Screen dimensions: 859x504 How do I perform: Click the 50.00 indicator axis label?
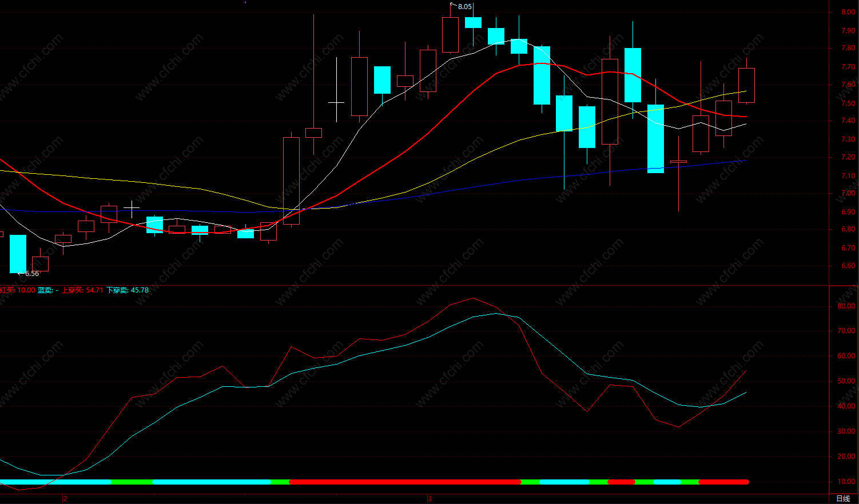(846, 381)
